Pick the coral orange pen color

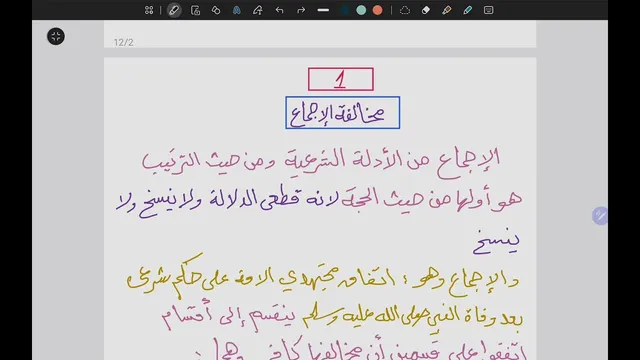[x=378, y=10]
